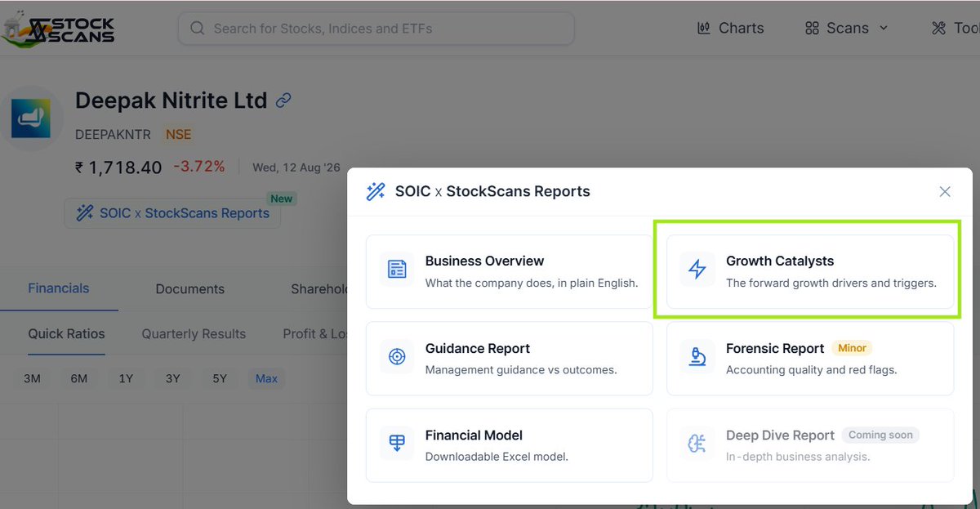
Task: Click the Minor badge on Forensic Report
Action: pos(852,348)
